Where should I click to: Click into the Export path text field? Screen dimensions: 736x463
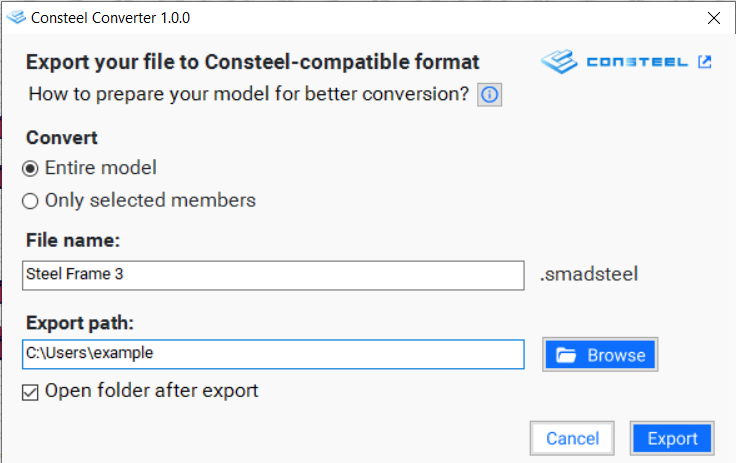[x=273, y=354]
